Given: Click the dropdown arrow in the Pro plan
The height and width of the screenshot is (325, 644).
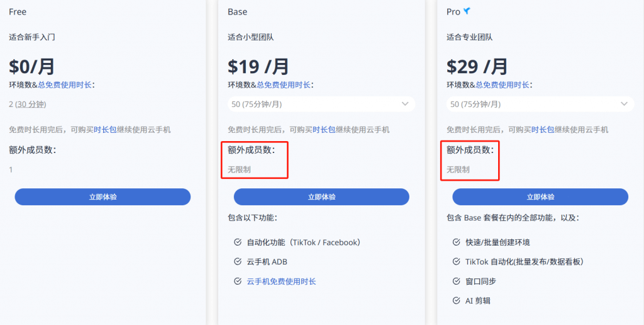Looking at the screenshot, I should coord(624,104).
